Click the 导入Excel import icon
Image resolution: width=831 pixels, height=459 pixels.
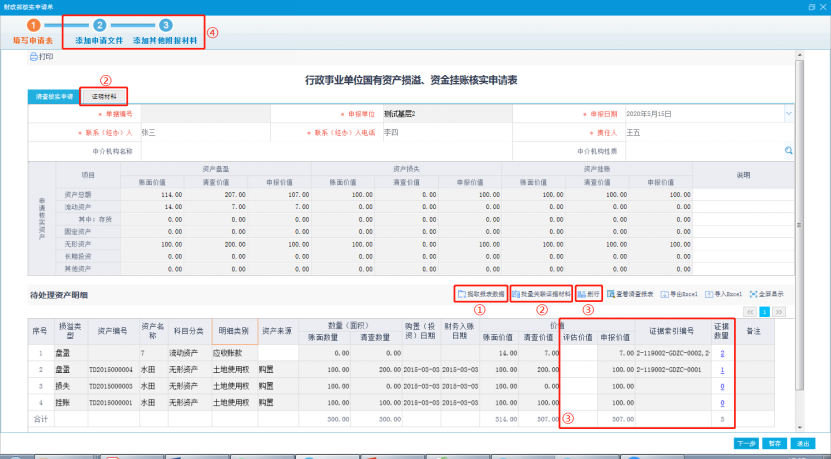click(x=724, y=295)
